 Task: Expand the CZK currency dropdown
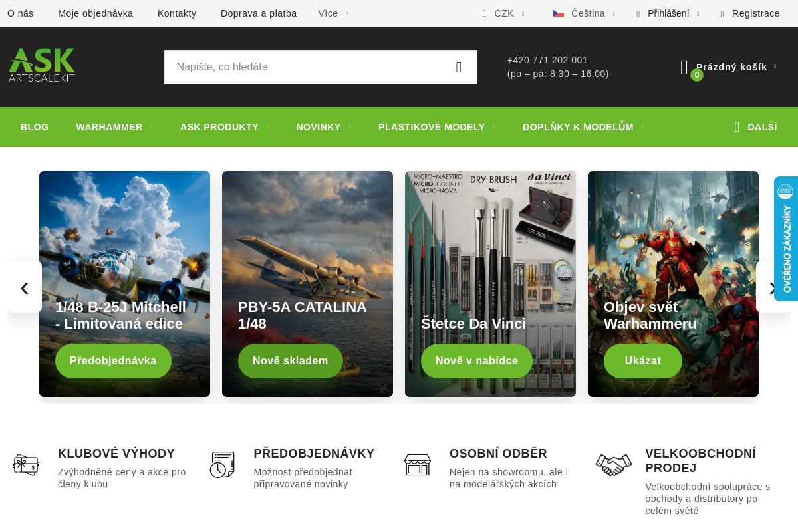(x=503, y=13)
